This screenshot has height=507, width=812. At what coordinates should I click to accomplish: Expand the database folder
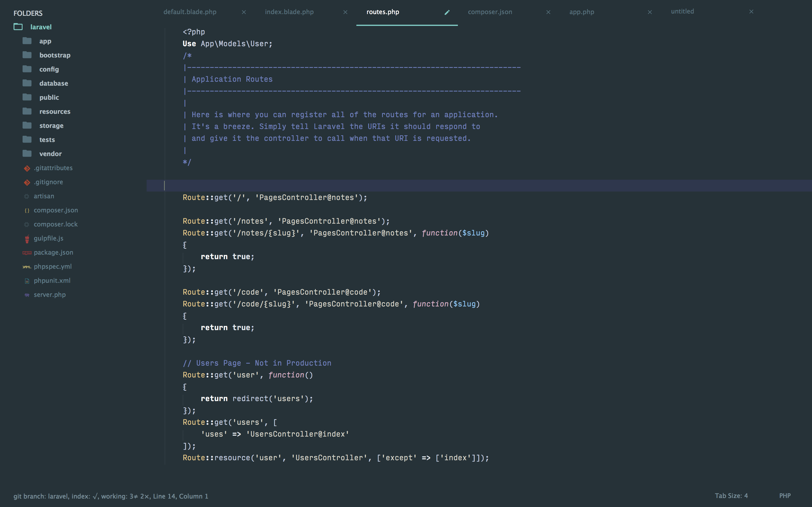54,83
